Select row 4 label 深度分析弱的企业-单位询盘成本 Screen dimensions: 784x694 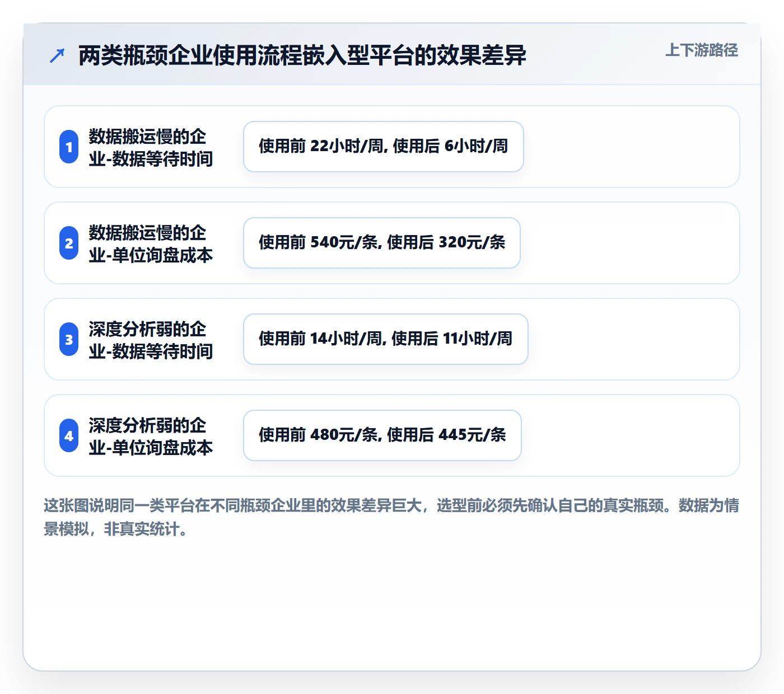tap(151, 436)
